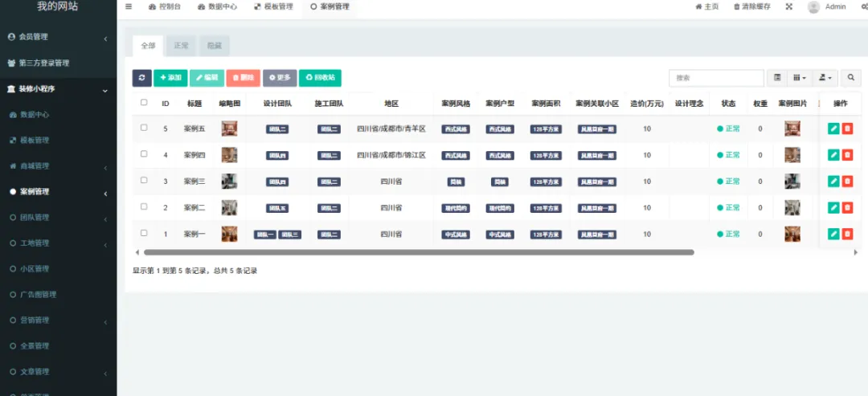Click the search magnifier button

point(851,78)
